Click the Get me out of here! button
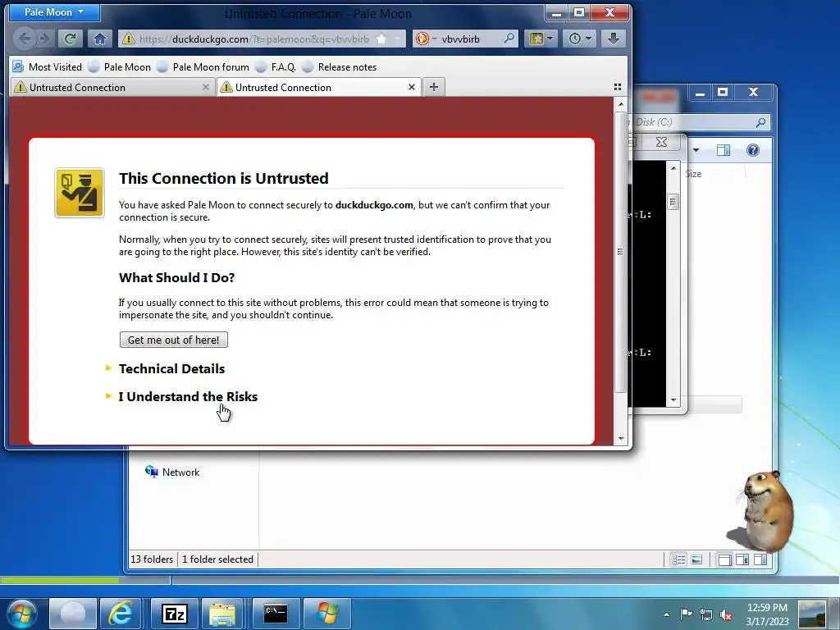The height and width of the screenshot is (630, 840). pos(174,340)
